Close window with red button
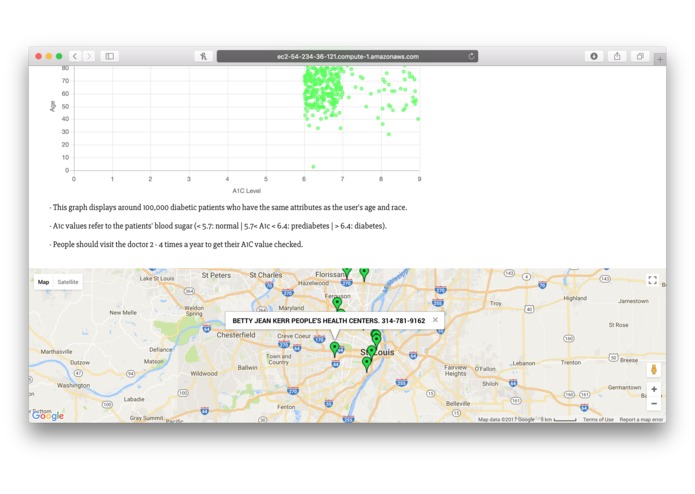 [x=39, y=56]
